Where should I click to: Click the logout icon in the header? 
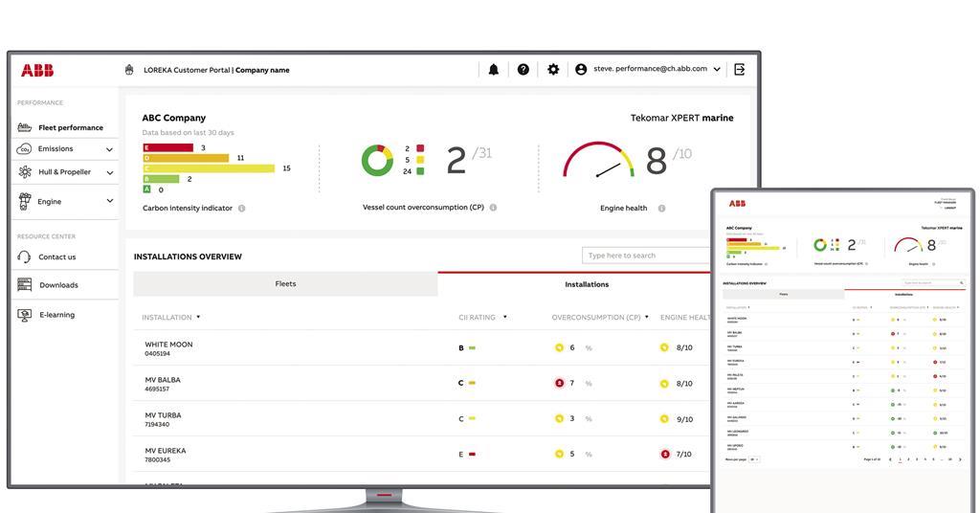click(740, 69)
